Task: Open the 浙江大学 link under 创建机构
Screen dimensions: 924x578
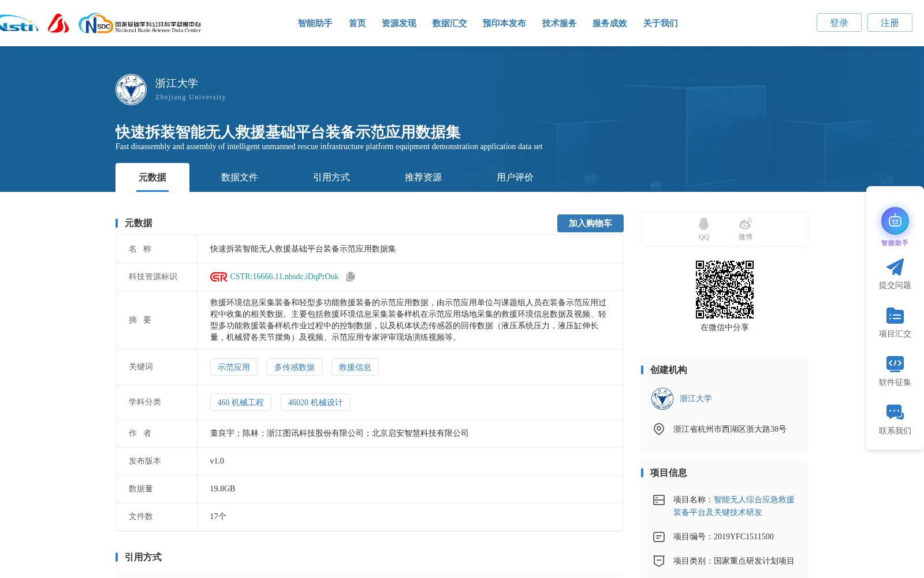Action: point(696,399)
